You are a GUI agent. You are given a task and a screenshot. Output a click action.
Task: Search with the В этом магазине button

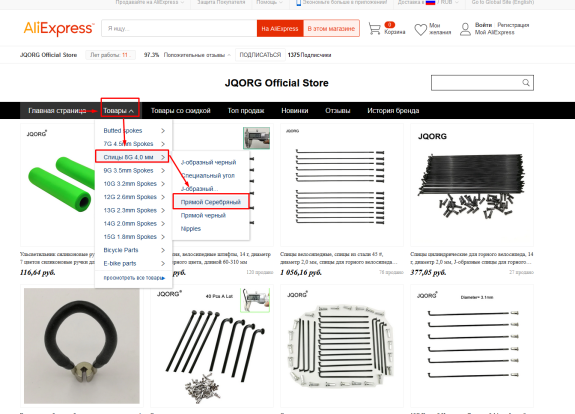(331, 29)
